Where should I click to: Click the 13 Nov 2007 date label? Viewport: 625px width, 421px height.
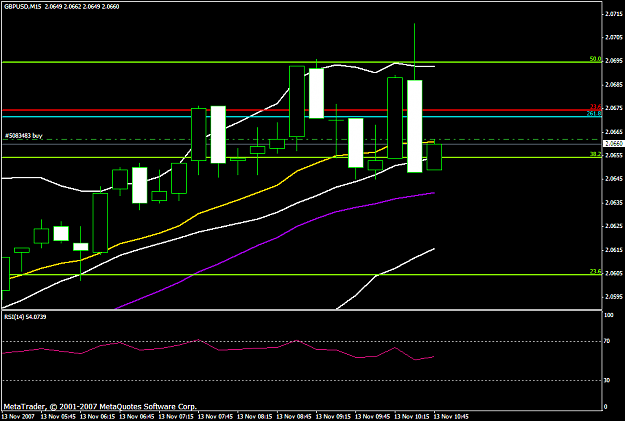tap(18, 417)
